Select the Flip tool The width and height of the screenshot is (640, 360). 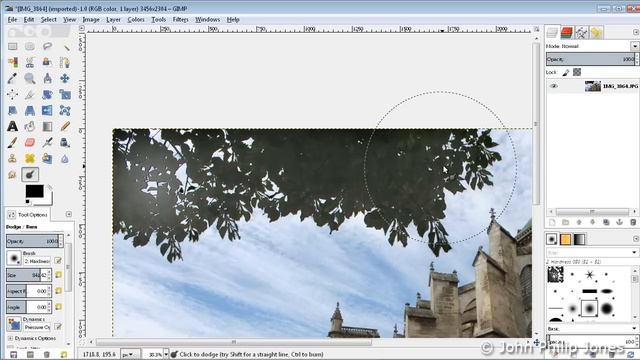tap(47, 110)
